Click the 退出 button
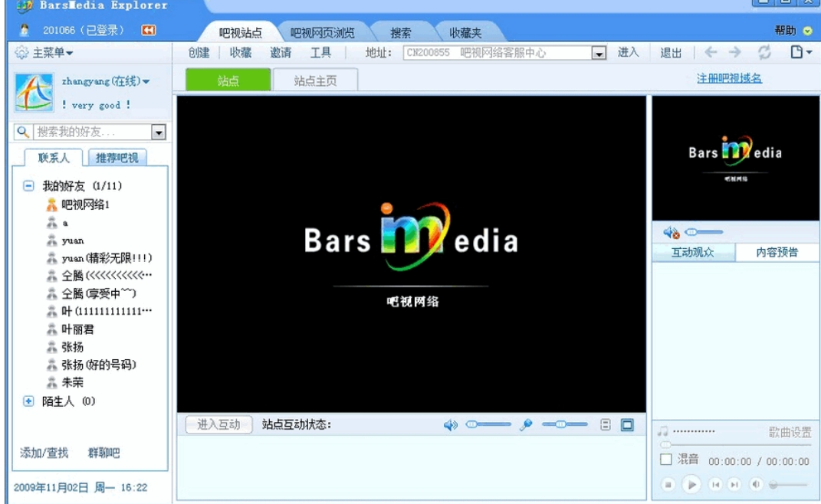Screen dimensions: 821x504 [671, 52]
